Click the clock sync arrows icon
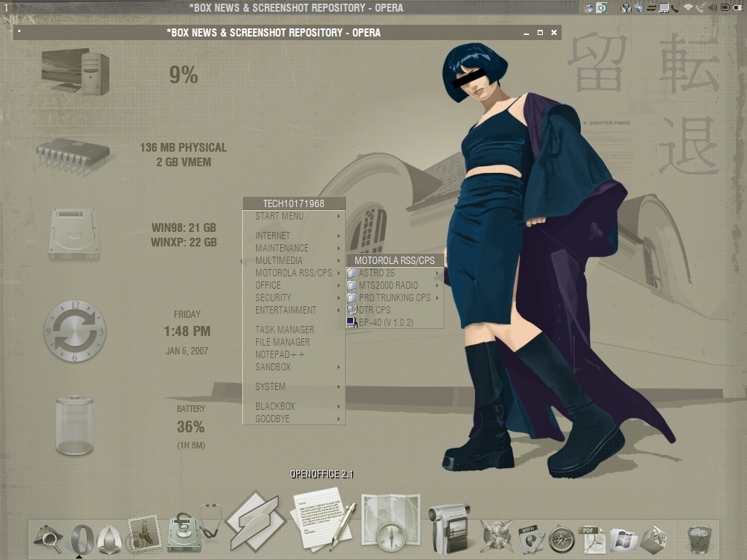The width and height of the screenshot is (747, 560). 74,331
